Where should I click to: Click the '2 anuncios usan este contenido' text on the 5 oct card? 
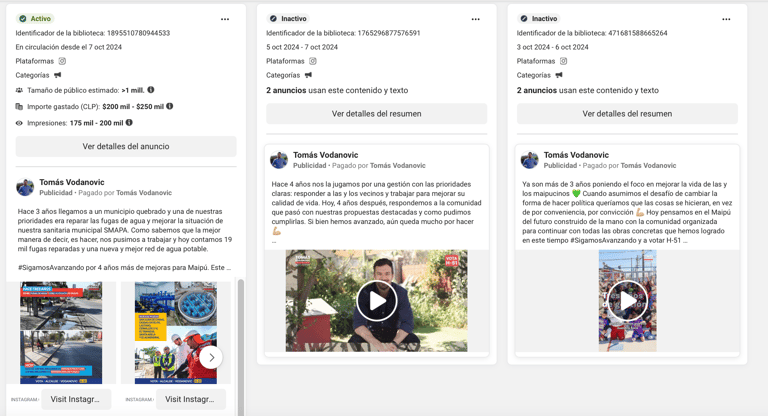[x=337, y=90]
